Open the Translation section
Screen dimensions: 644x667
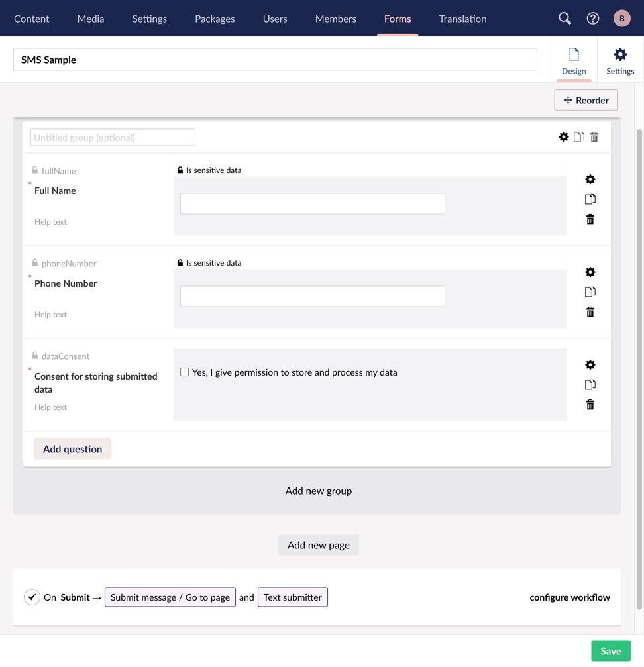click(x=462, y=19)
